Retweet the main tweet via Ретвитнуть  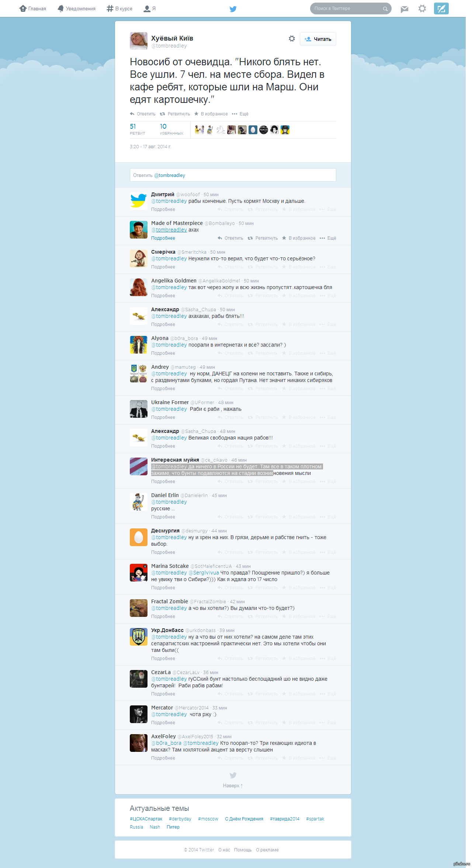[175, 114]
